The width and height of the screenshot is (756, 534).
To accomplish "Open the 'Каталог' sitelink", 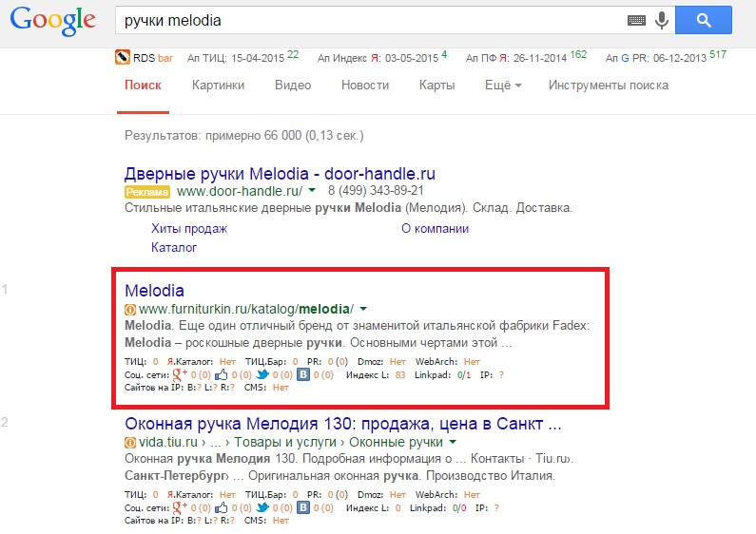I will pos(174,247).
